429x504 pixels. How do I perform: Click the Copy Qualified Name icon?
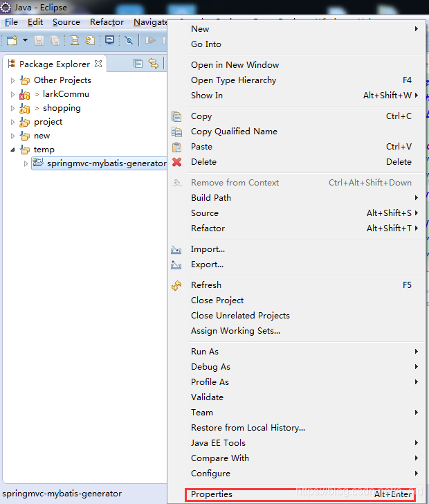click(x=176, y=132)
